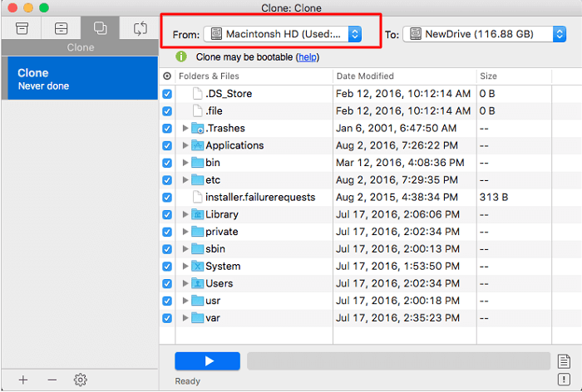Open project settings gear icon
Viewport: 582px width, 392px height.
(80, 380)
